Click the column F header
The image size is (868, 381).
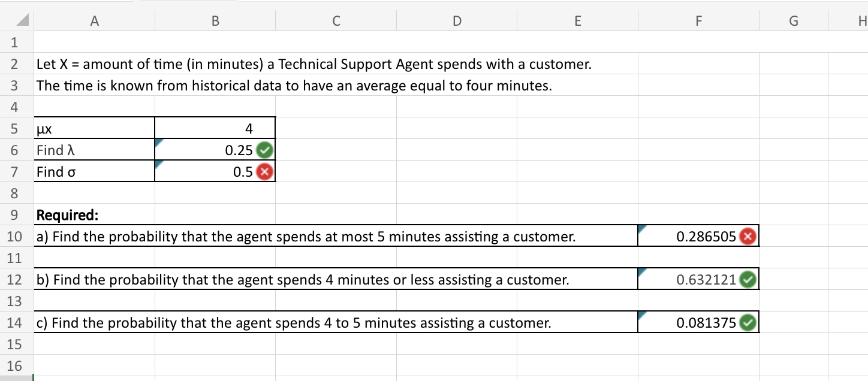click(698, 20)
